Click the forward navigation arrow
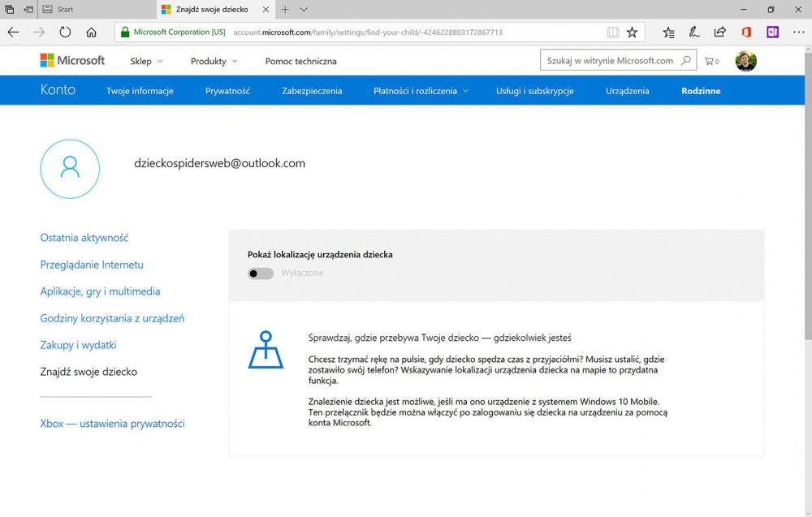The height and width of the screenshot is (517, 812). pyautogui.click(x=39, y=32)
